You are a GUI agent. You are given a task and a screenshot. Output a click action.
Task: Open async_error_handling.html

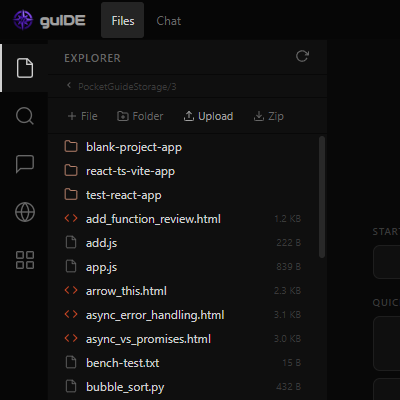pyautogui.click(x=155, y=315)
